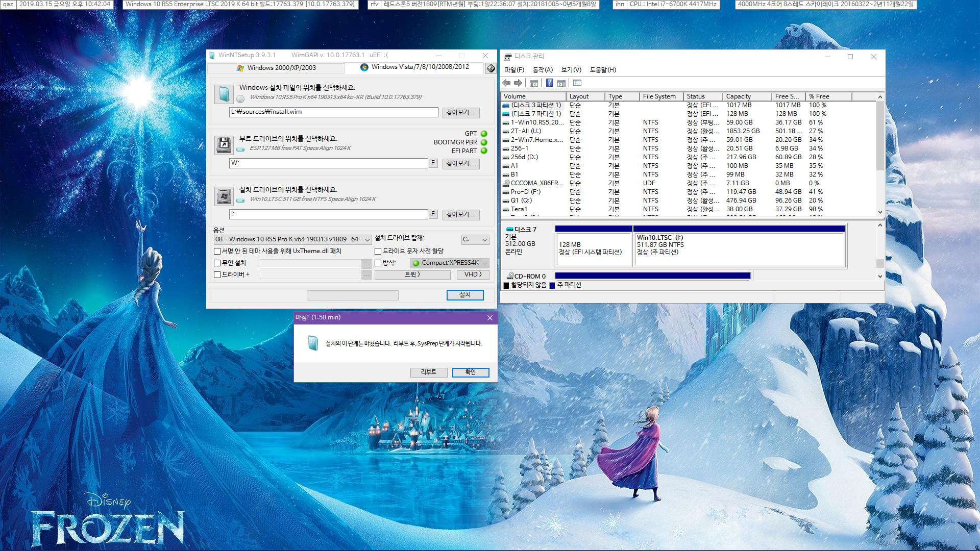Click the Disk 7 drive icon in graphical view
Viewport: 980px width, 551px height.
(x=509, y=230)
